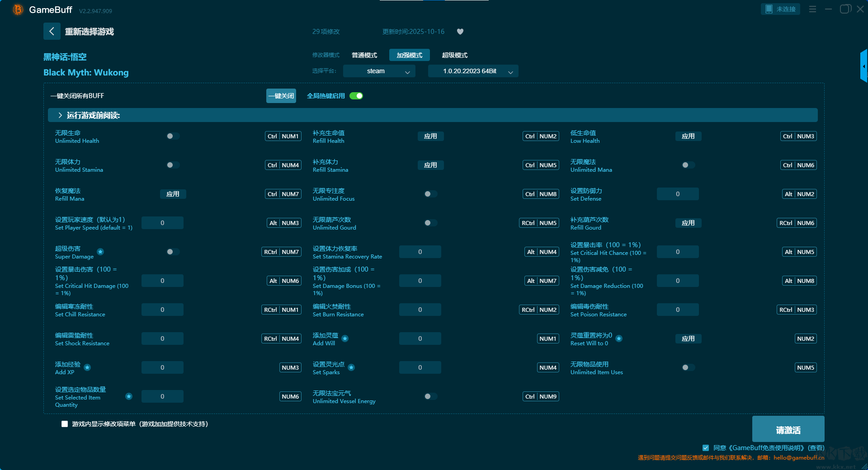Screen dimensions: 868x470
Task: Select the 超级模式 super mode tab
Action: [454, 55]
